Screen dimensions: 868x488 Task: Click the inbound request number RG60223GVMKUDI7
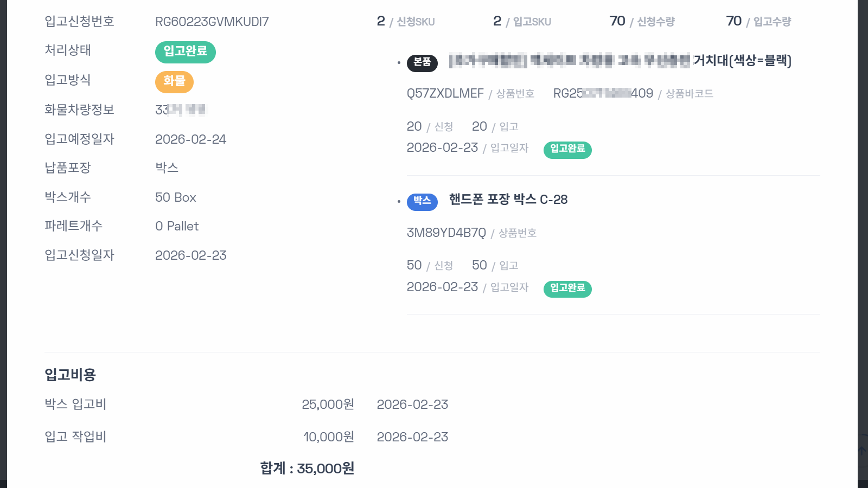click(x=212, y=22)
